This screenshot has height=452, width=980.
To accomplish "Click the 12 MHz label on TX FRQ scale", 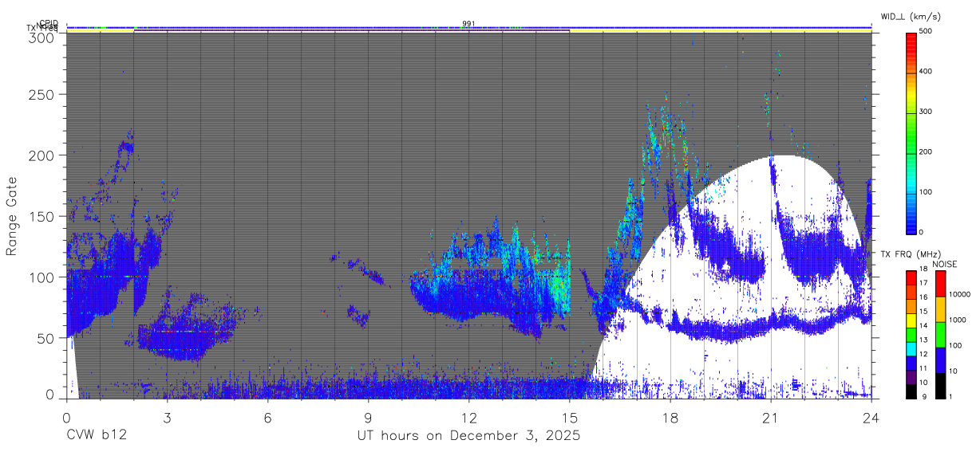I will [923, 356].
